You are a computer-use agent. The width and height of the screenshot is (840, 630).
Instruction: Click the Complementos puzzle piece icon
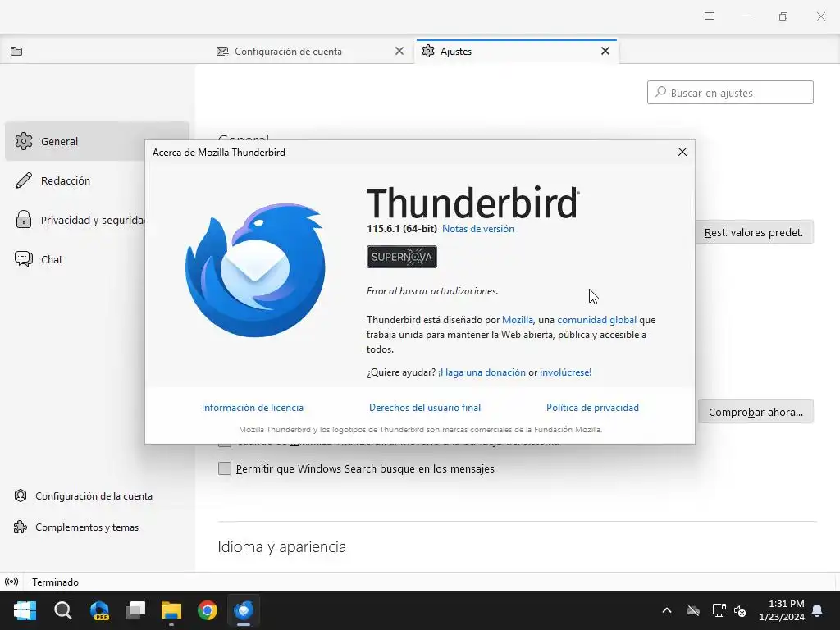(x=21, y=527)
